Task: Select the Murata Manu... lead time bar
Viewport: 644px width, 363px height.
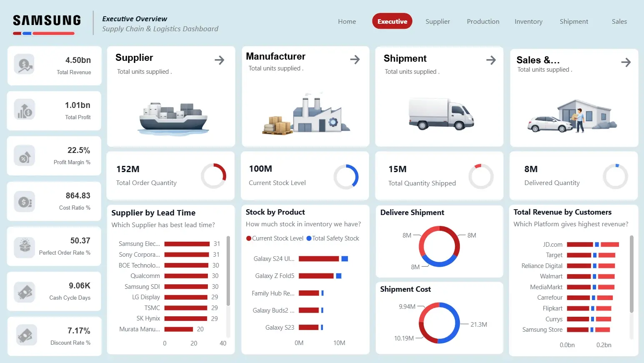Action: [179, 329]
